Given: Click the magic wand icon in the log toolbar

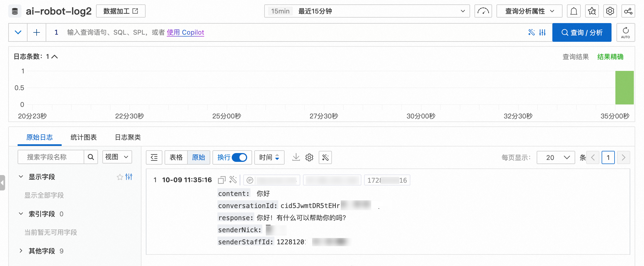Looking at the screenshot, I should tap(325, 157).
